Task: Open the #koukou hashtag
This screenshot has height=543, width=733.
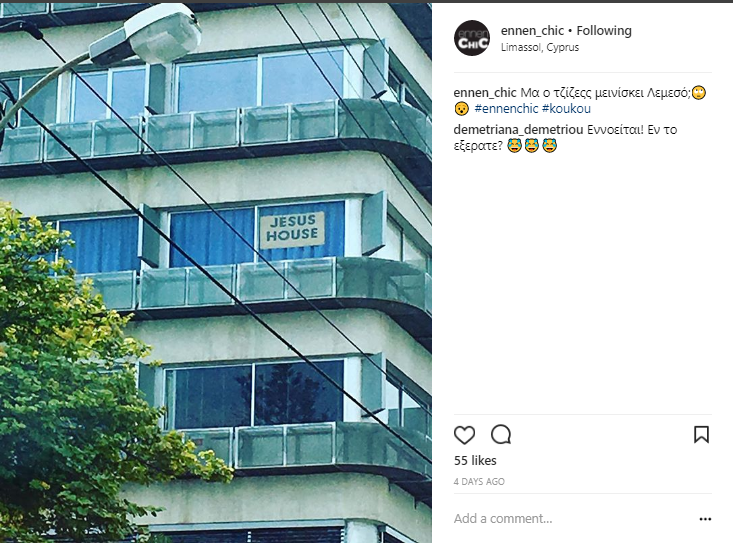Action: (566, 108)
